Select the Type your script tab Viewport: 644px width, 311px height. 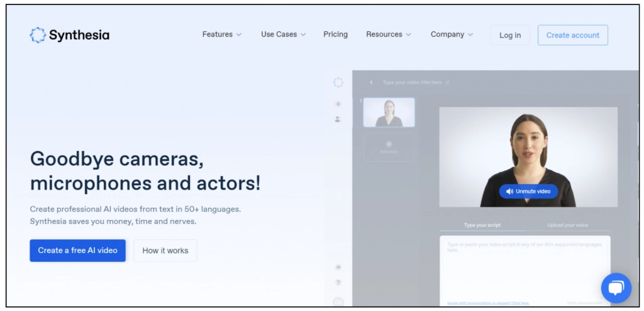pos(482,225)
